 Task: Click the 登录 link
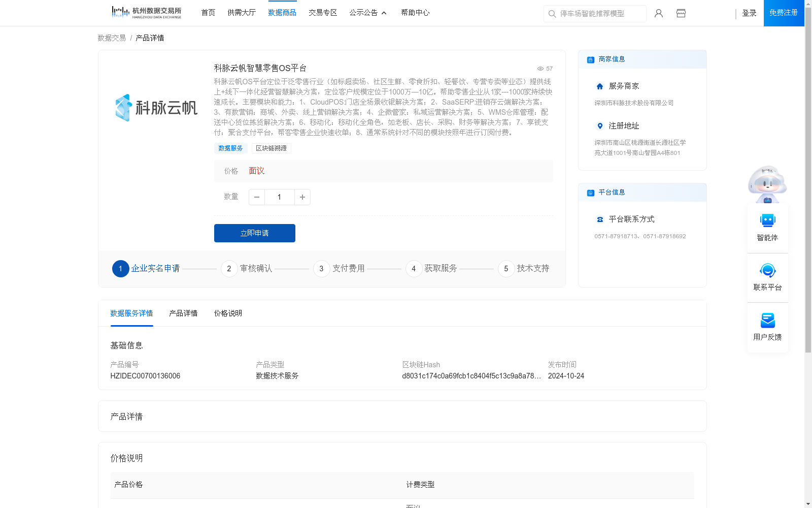pos(749,13)
